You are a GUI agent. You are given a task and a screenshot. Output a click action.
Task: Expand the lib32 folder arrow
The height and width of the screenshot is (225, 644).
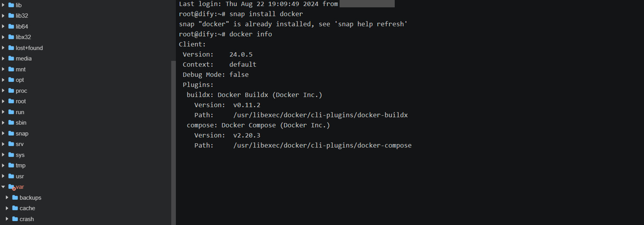click(x=3, y=16)
